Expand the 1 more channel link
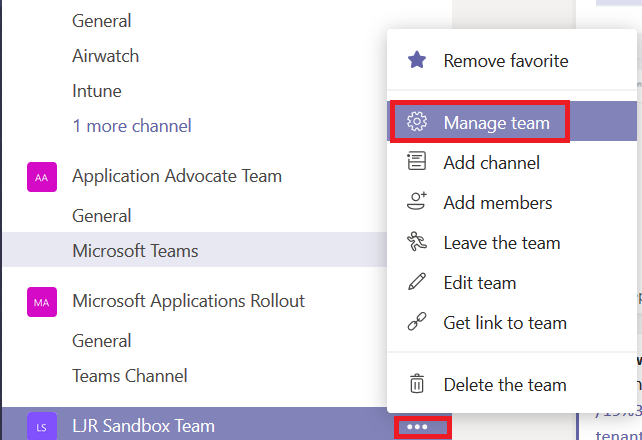Image resolution: width=642 pixels, height=440 pixels. coord(132,126)
